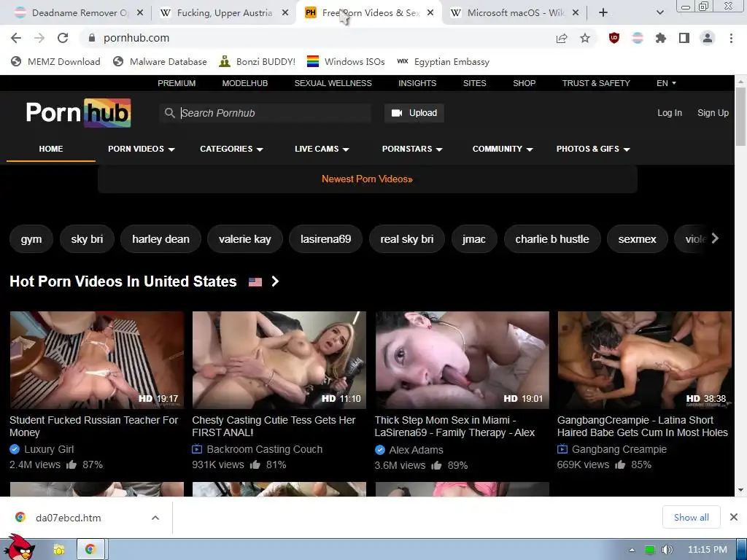Screen dimensions: 747x560
Task: Expand the LIVE CAMS dropdown
Action: point(322,149)
